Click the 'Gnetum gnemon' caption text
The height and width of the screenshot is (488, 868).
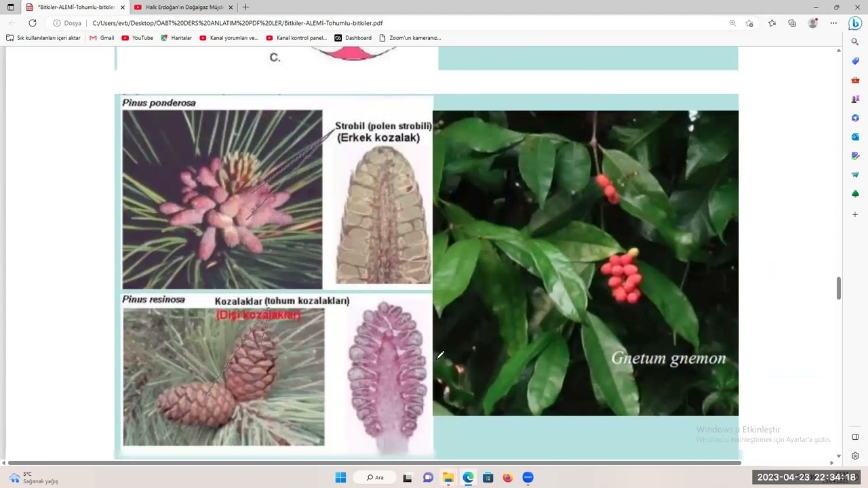tap(669, 359)
